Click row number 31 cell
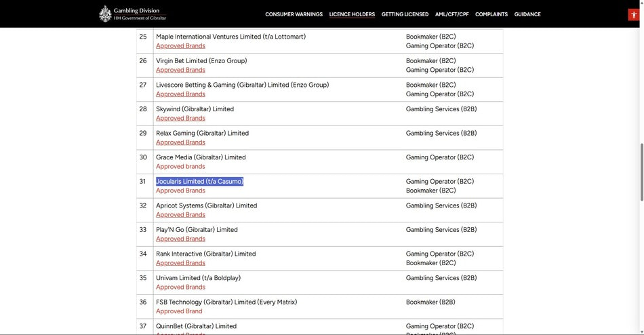 (x=144, y=186)
